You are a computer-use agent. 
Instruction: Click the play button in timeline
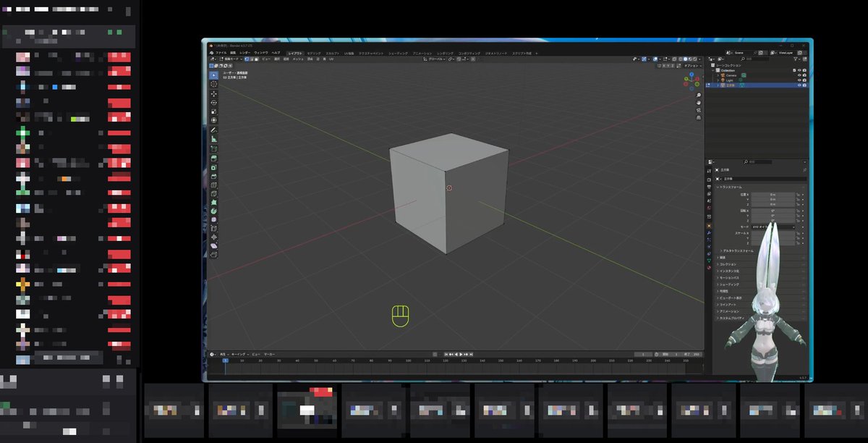click(x=460, y=354)
